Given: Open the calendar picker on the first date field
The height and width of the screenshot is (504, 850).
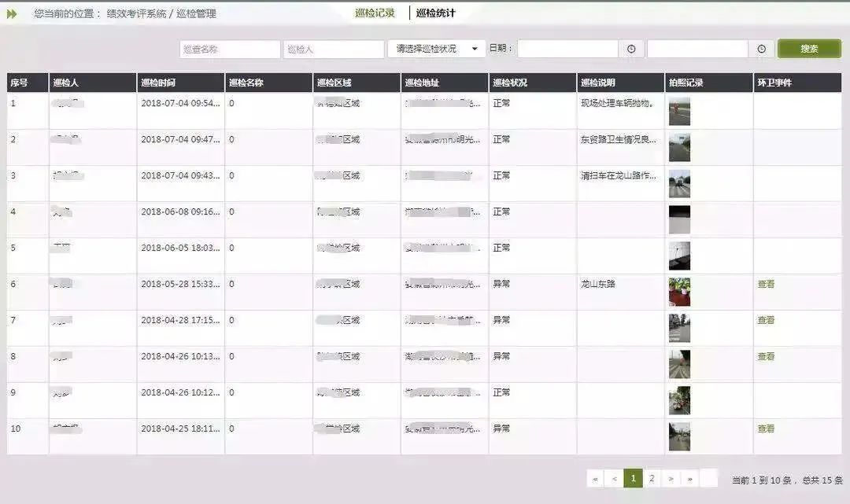Looking at the screenshot, I should (x=631, y=48).
